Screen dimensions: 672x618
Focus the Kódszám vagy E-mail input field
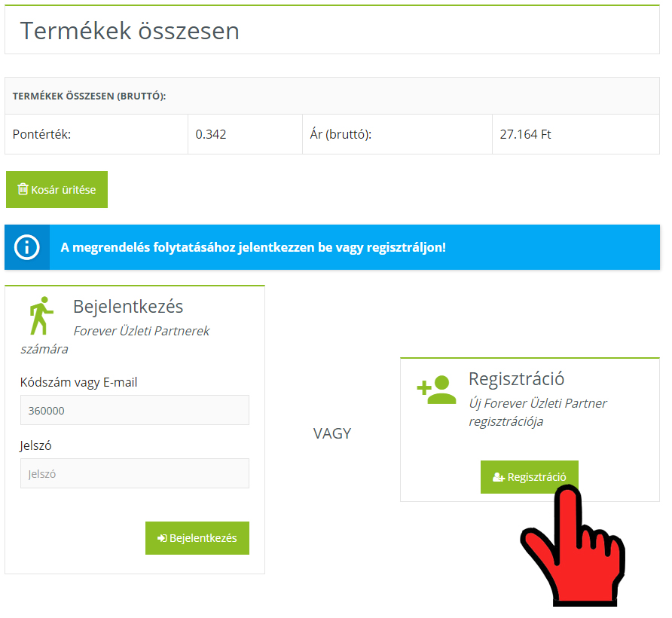pos(134,411)
